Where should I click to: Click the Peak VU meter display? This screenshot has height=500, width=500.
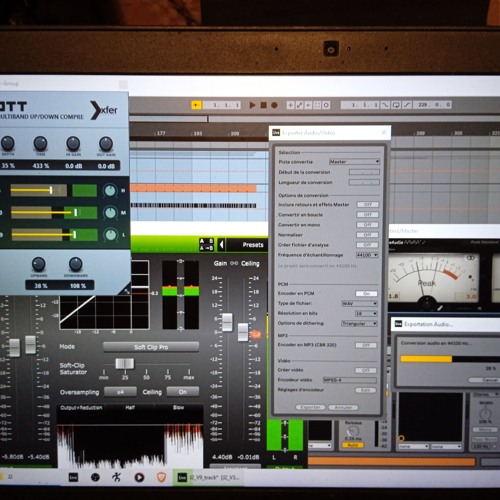[x=433, y=277]
